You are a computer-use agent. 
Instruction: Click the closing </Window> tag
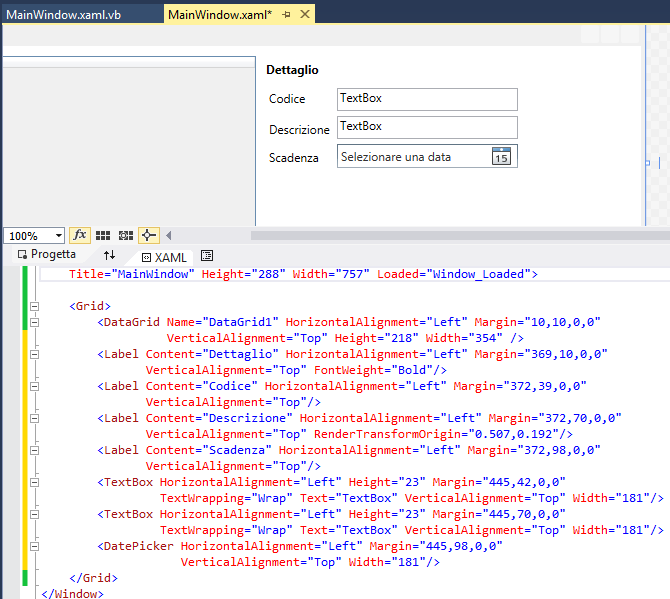72,593
